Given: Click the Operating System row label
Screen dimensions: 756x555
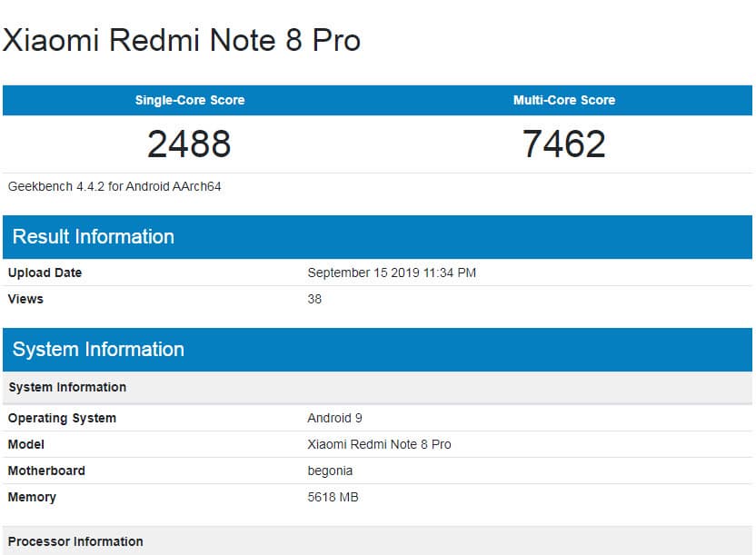Looking at the screenshot, I should pyautogui.click(x=62, y=418).
